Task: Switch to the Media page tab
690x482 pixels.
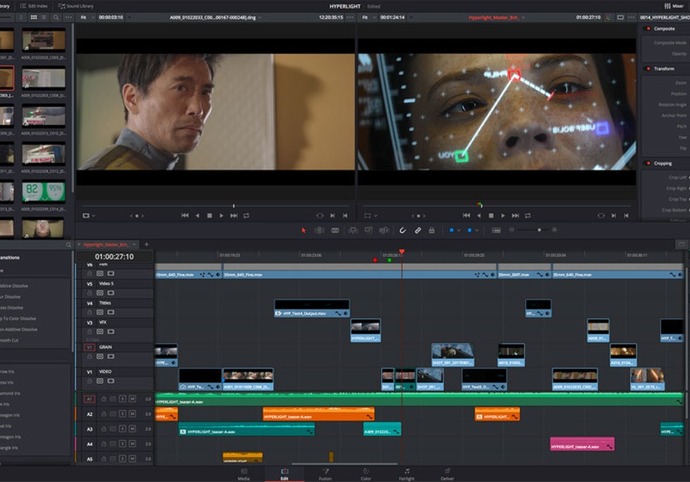Action: click(244, 474)
